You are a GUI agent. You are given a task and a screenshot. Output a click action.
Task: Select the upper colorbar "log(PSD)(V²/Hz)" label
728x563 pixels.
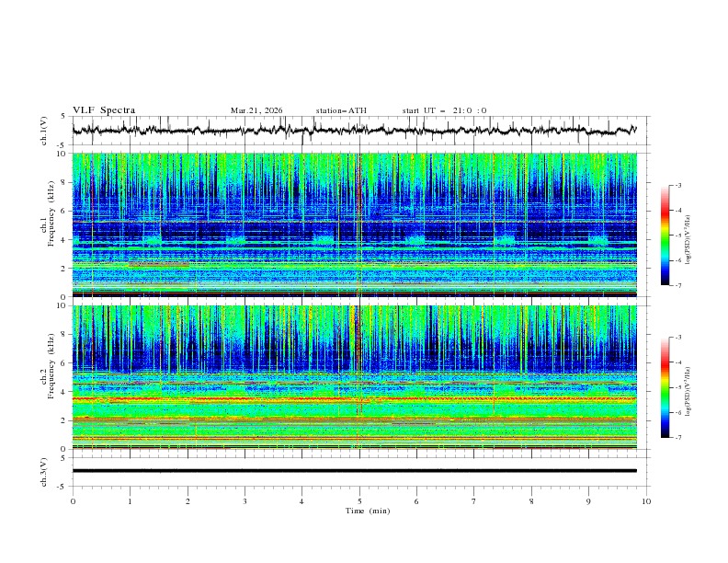pos(688,240)
